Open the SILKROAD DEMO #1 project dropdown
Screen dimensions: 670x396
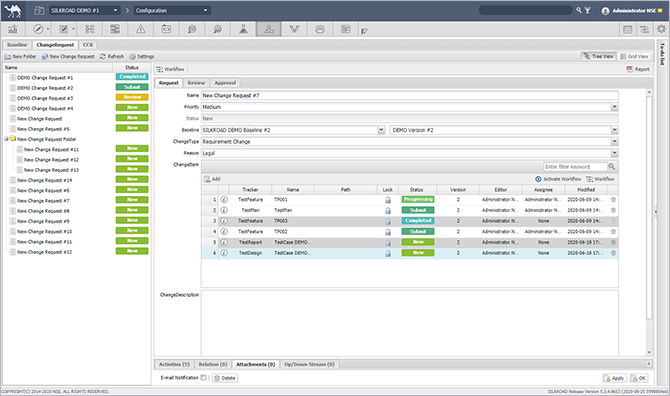[84, 10]
